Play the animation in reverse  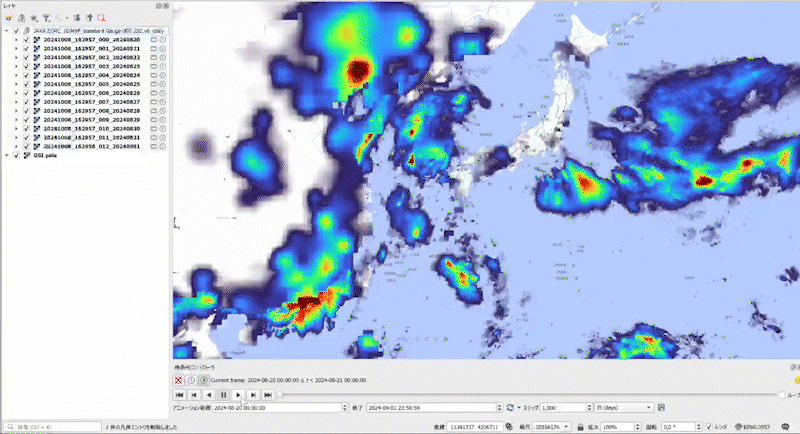(209, 395)
